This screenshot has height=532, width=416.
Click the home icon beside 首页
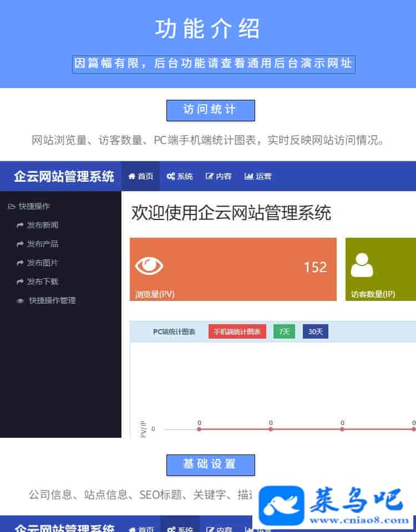tap(132, 176)
